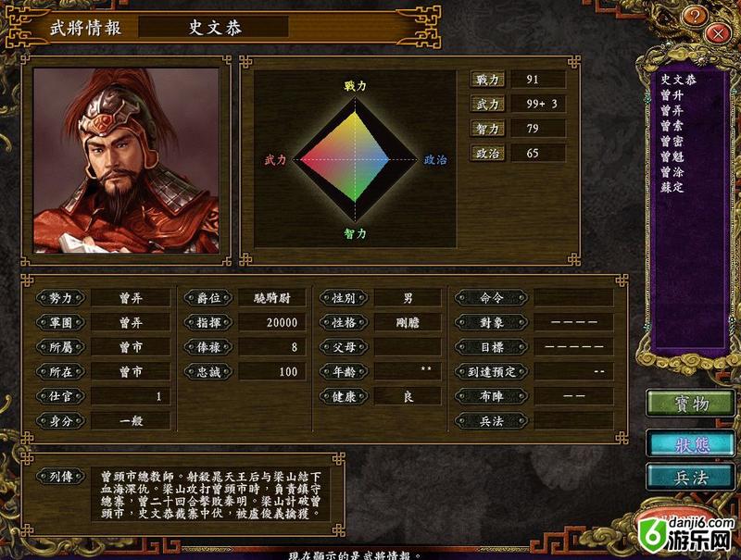Viewport: 741px width, 560px height.
Task: Open the 寶物 treasures button
Action: tap(690, 404)
